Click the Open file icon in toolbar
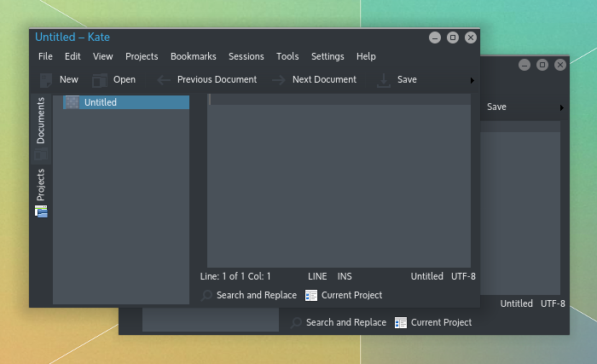The image size is (597, 364). (x=100, y=80)
